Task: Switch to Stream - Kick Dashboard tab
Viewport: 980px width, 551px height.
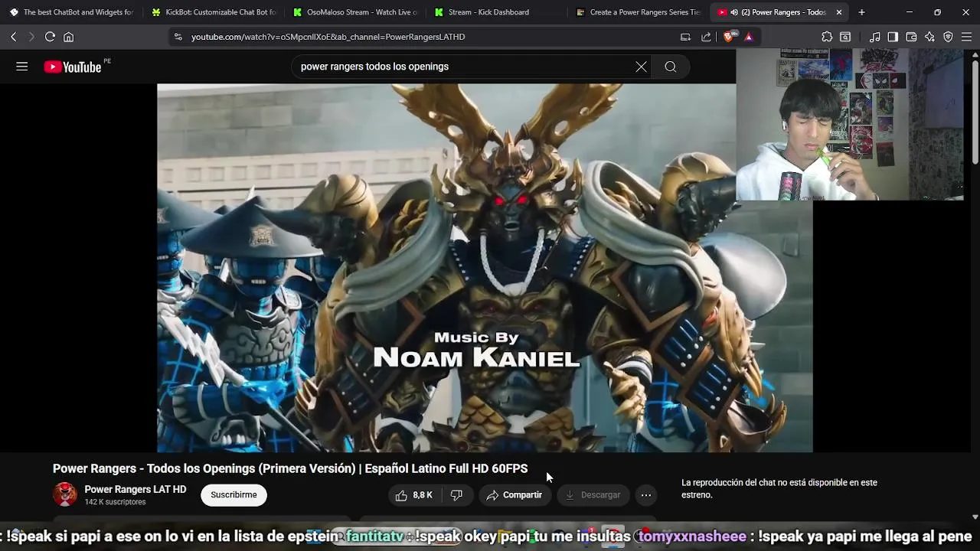Action: click(x=496, y=12)
